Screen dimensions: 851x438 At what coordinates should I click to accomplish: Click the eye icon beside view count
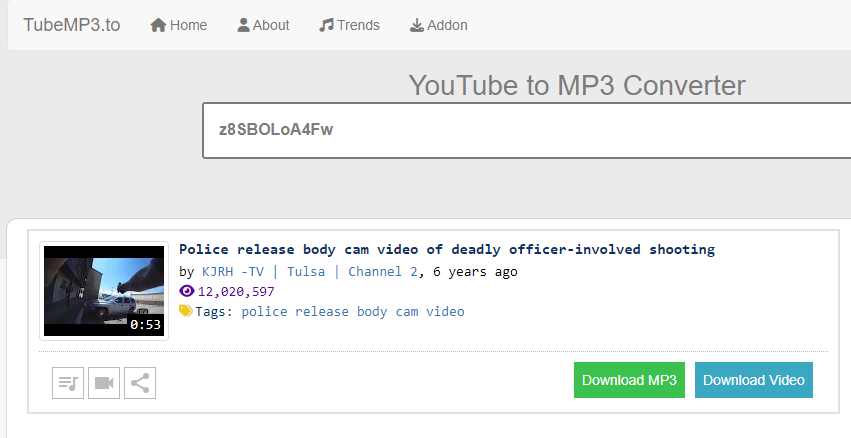click(x=186, y=291)
